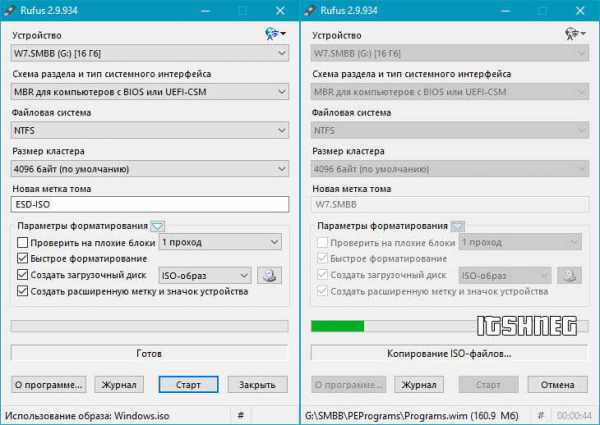Click the # hash button in right status bar
Image resolution: width=600 pixels, height=425 pixels.
click(541, 415)
